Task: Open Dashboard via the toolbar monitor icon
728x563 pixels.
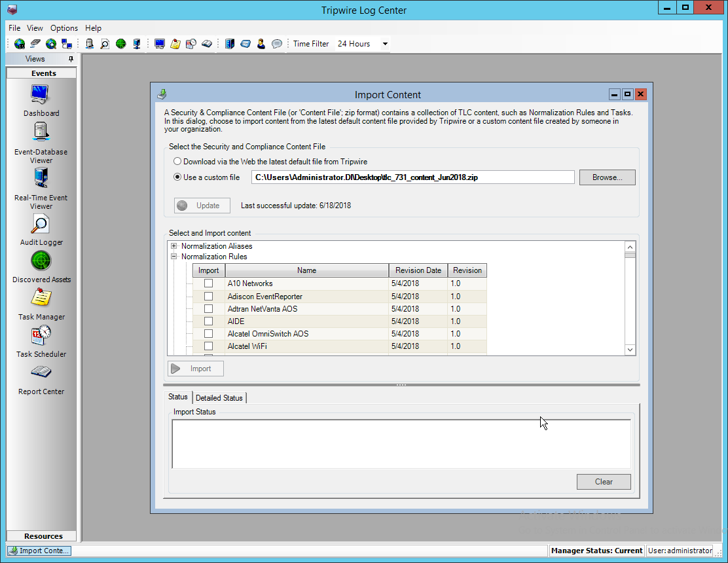Action: coord(160,44)
